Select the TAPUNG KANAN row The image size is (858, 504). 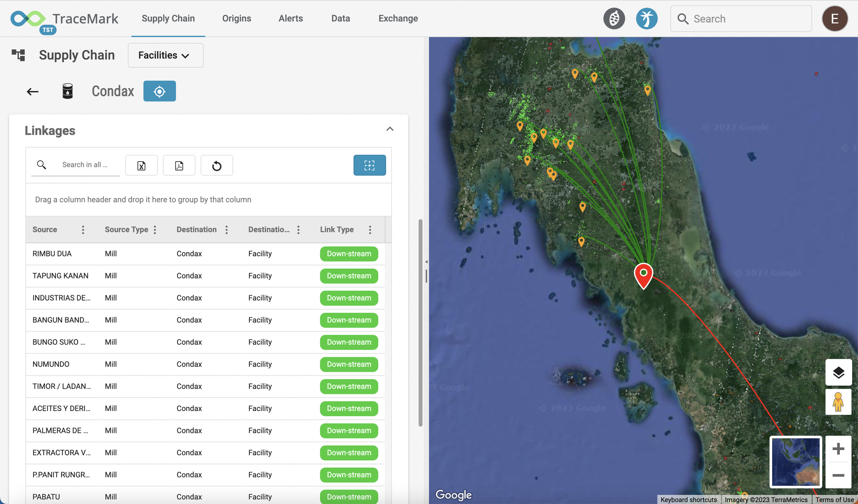[205, 276]
